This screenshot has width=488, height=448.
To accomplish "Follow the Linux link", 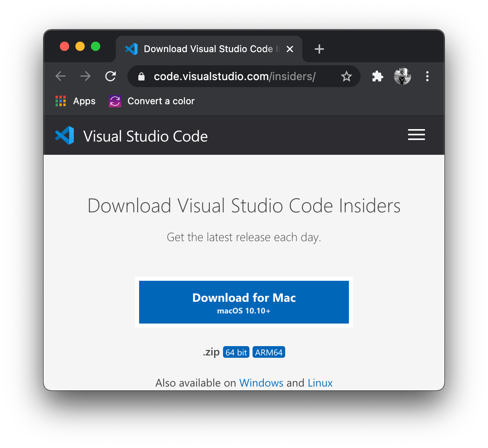I will [x=320, y=383].
